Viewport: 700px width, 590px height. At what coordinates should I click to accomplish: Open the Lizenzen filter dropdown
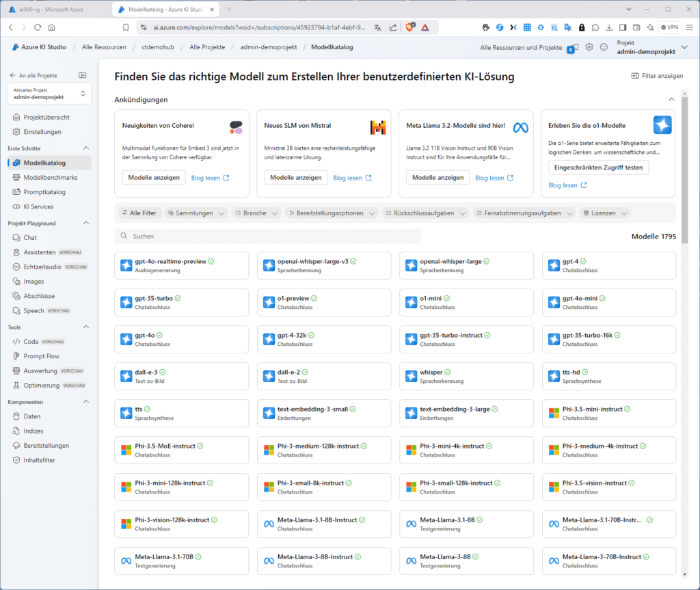[x=606, y=213]
